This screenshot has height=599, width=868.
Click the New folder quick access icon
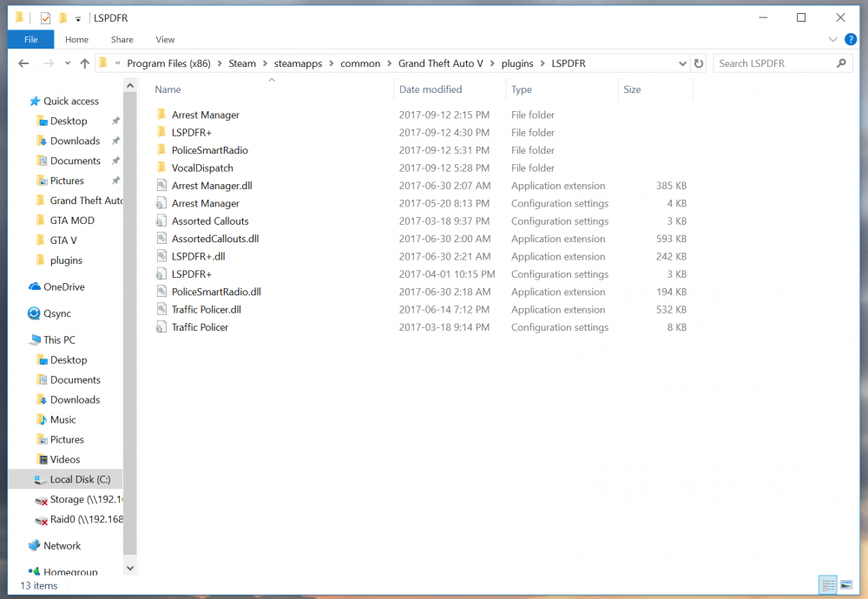pos(63,17)
